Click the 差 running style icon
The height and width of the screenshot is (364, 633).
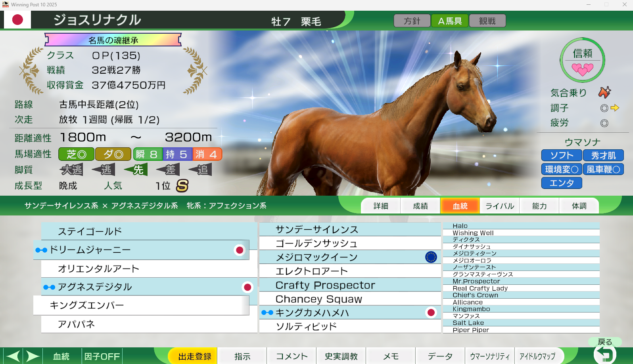click(x=168, y=170)
